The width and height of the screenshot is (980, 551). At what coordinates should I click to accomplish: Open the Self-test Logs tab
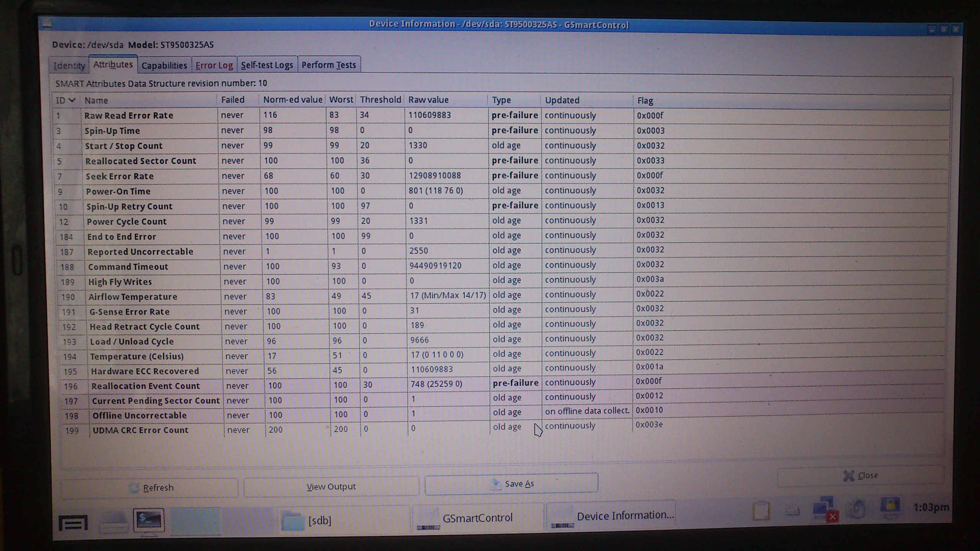tap(267, 65)
